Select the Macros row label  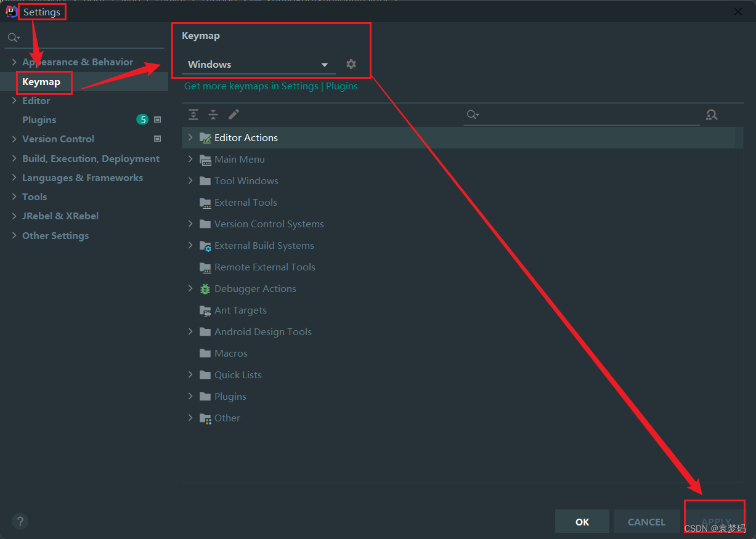pyautogui.click(x=231, y=353)
